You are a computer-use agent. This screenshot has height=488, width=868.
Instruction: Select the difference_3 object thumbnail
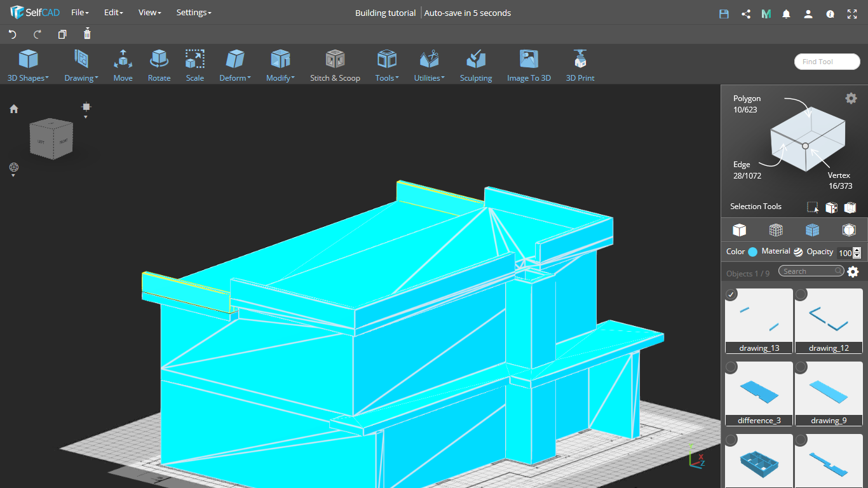(759, 393)
